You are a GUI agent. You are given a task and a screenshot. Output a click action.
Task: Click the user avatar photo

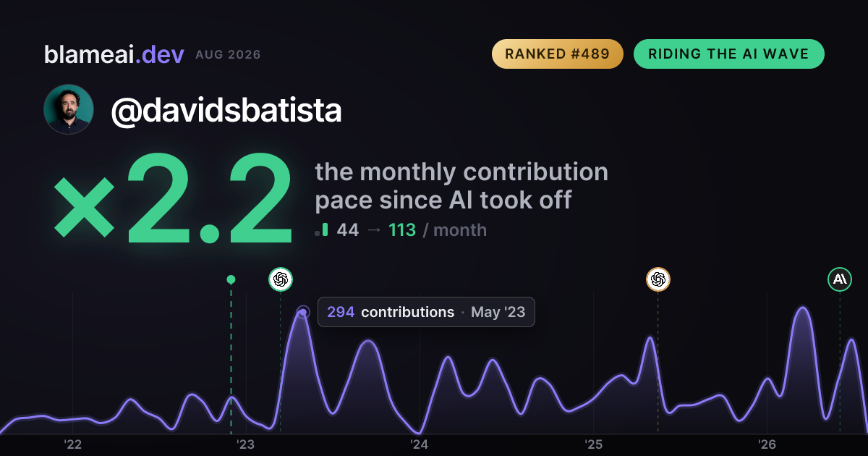point(69,109)
